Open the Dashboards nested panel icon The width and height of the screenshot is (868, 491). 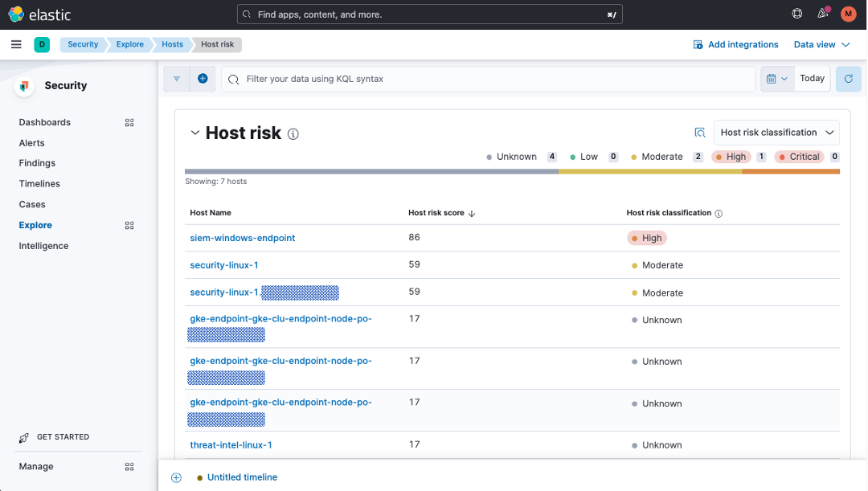pyautogui.click(x=129, y=122)
